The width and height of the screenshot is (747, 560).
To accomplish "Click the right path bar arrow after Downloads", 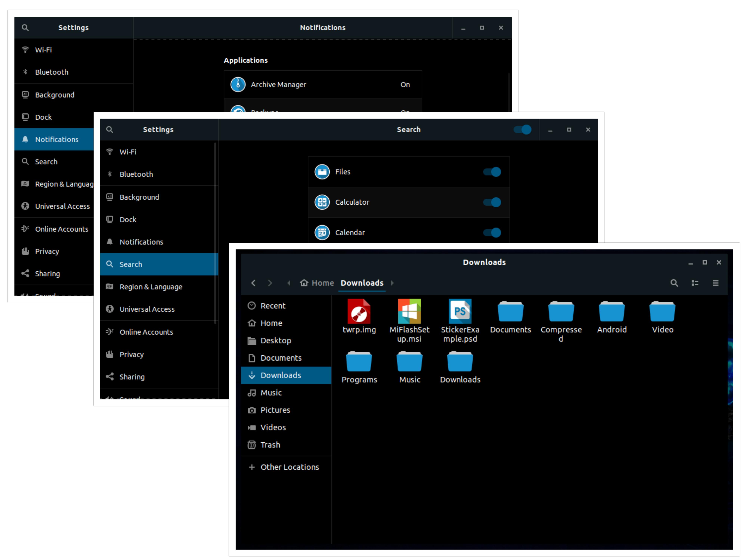I will 392,283.
